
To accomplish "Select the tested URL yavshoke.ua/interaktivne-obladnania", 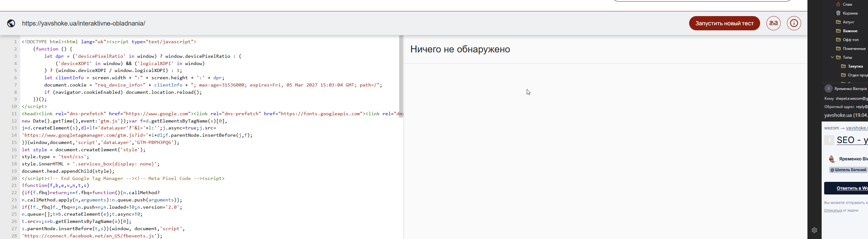I will point(84,24).
